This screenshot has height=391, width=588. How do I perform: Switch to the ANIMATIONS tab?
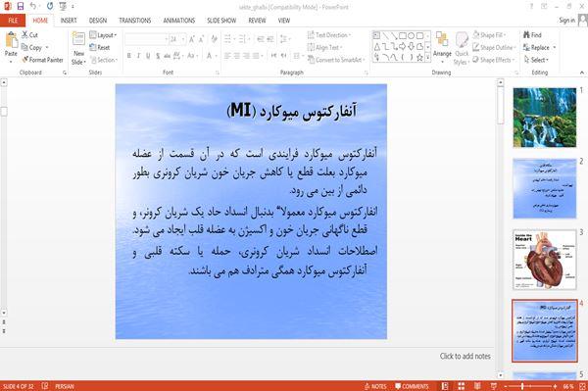point(179,21)
